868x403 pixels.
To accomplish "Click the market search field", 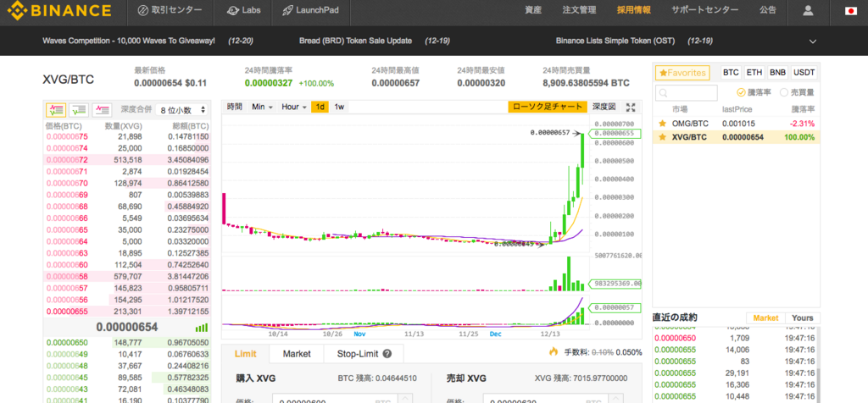I will 687,93.
